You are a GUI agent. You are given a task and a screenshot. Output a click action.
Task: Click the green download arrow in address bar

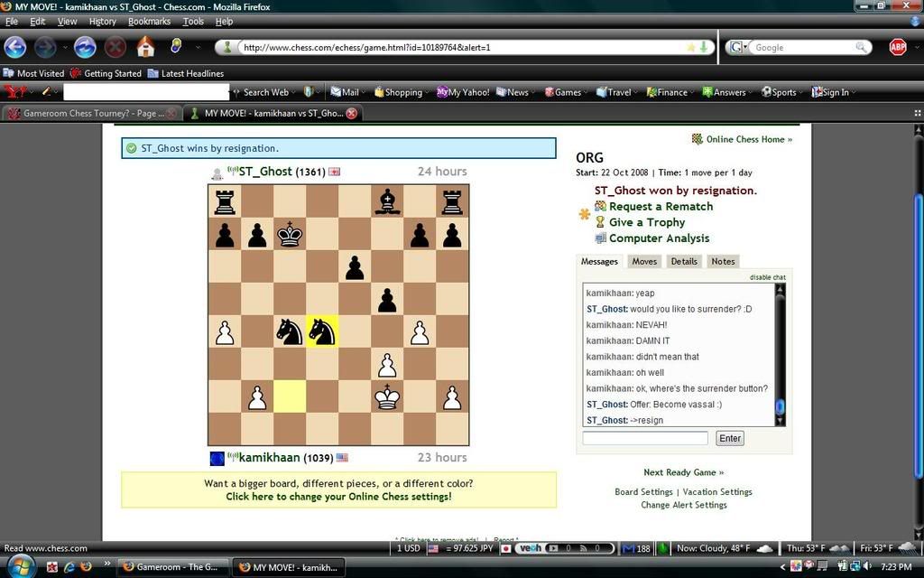704,47
